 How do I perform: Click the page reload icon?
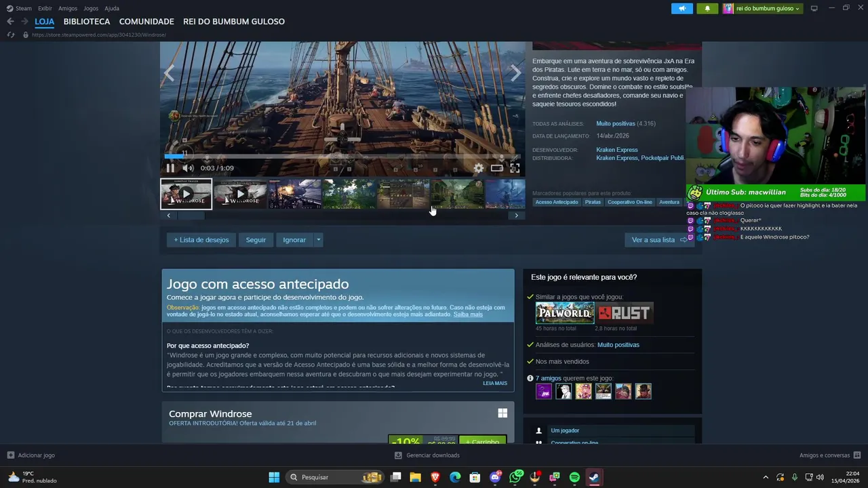point(10,35)
